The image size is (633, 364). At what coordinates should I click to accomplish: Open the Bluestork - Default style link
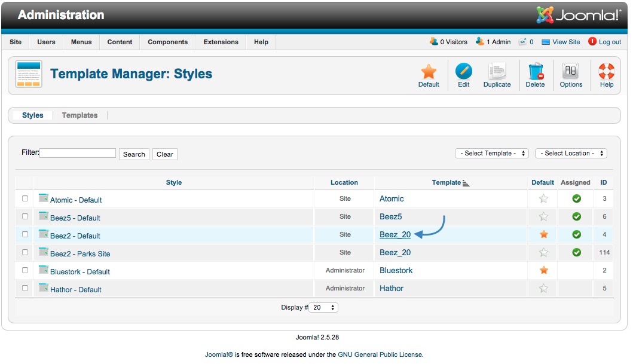[x=80, y=272]
